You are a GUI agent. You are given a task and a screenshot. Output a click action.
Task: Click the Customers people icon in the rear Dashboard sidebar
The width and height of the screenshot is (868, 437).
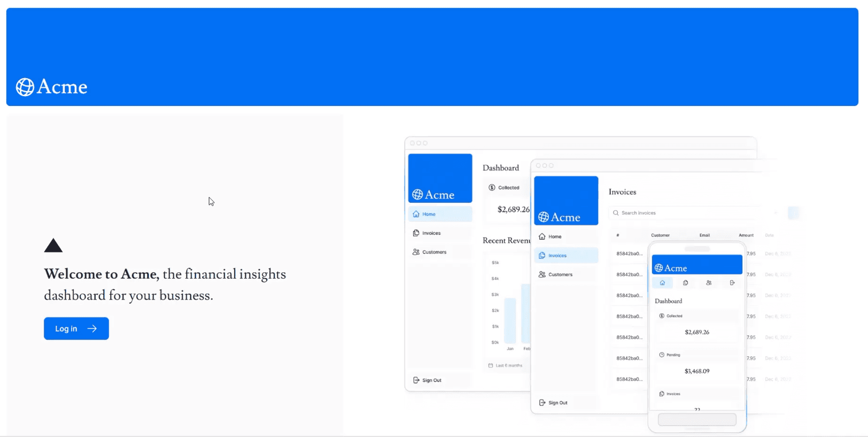click(x=416, y=252)
